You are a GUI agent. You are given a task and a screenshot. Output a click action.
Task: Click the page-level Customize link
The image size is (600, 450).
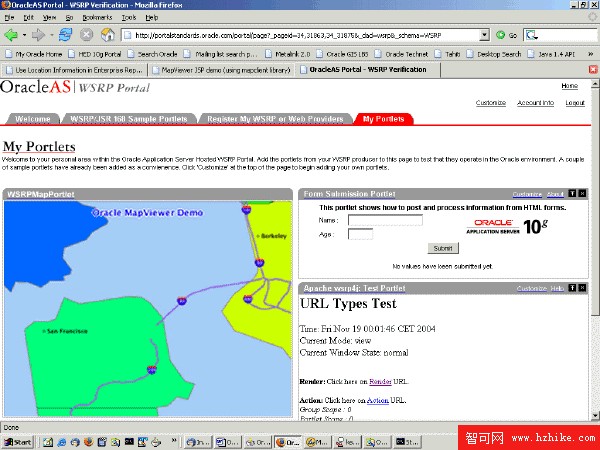tap(491, 103)
